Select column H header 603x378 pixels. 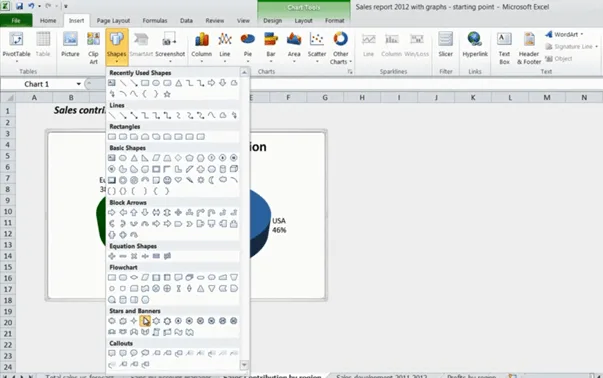pyautogui.click(x=361, y=98)
